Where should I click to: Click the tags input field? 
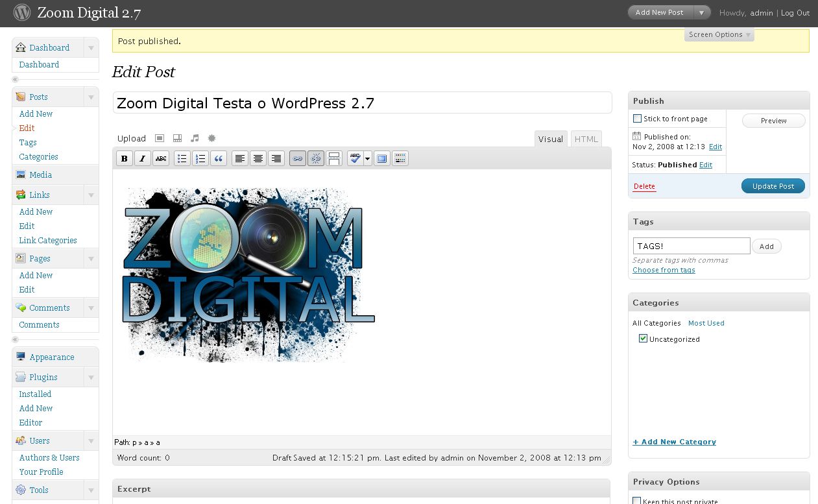tap(692, 246)
